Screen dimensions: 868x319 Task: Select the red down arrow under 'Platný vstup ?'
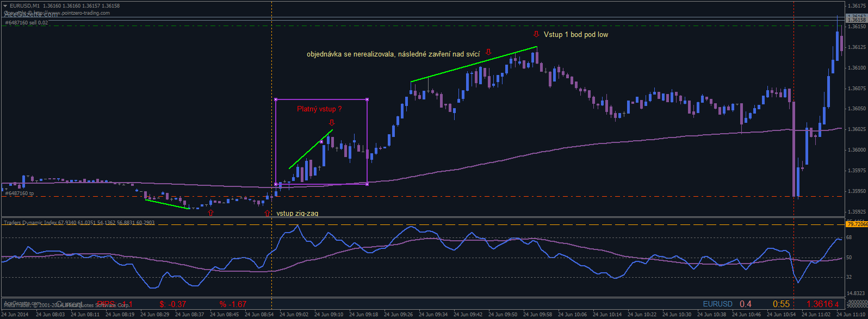click(332, 122)
